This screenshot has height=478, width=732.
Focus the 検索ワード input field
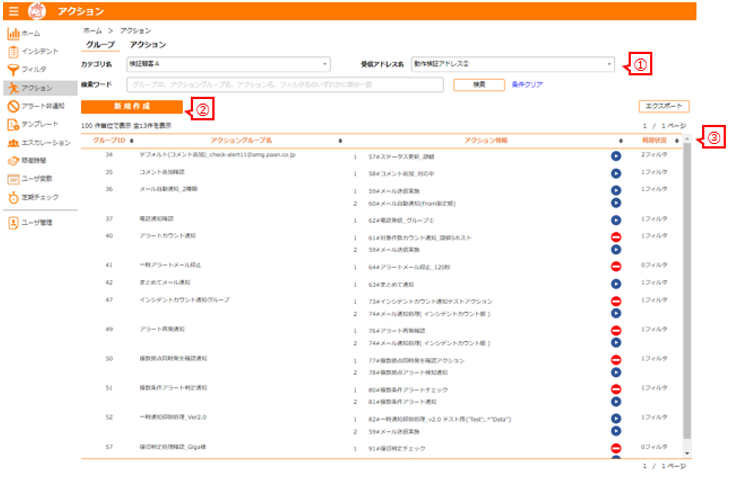(x=285, y=85)
